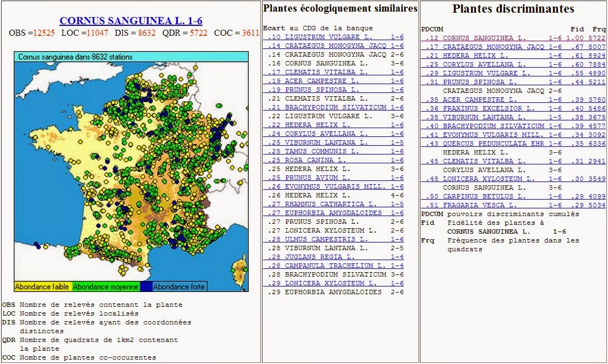
Task: Click the text 'LOC Nombre de relevés localisés'
Action: pyautogui.click(x=70, y=313)
